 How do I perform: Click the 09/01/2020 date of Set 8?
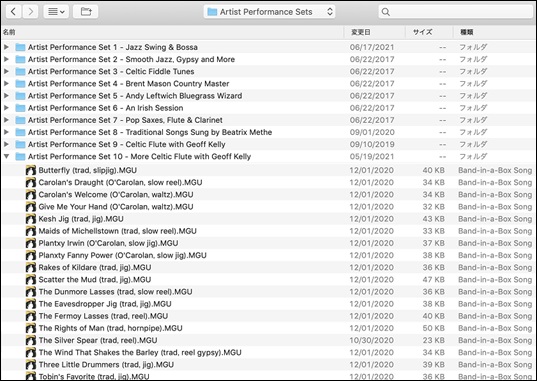coord(372,132)
